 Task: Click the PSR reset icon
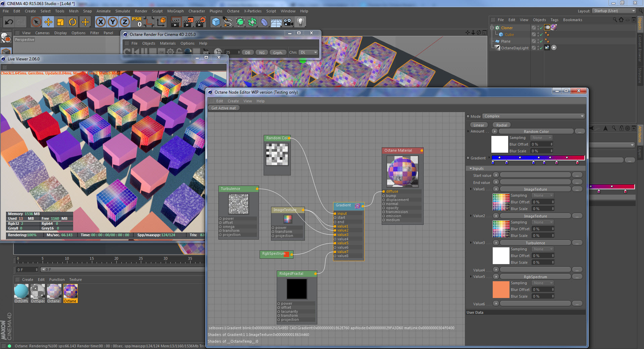(x=137, y=22)
